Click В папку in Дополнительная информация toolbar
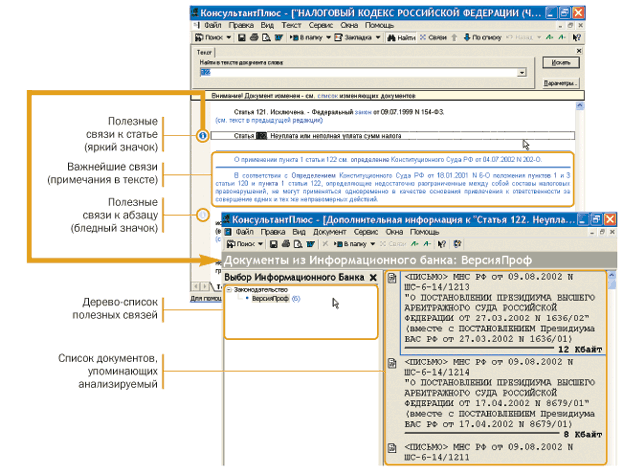The height and width of the screenshot is (476, 630). pyautogui.click(x=351, y=244)
